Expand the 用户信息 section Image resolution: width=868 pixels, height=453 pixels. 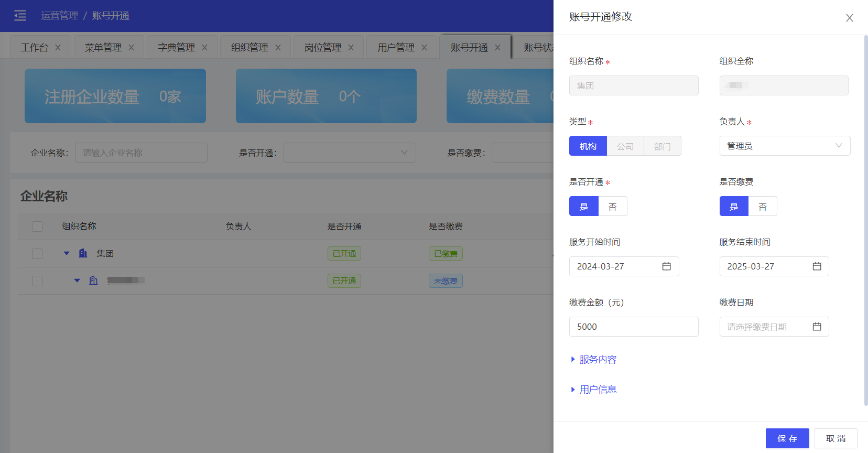tap(593, 389)
